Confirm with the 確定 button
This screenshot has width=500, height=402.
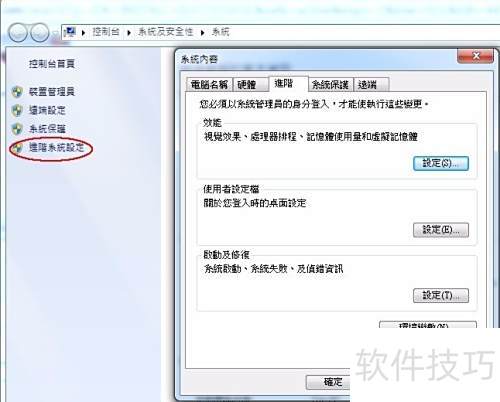point(328,382)
